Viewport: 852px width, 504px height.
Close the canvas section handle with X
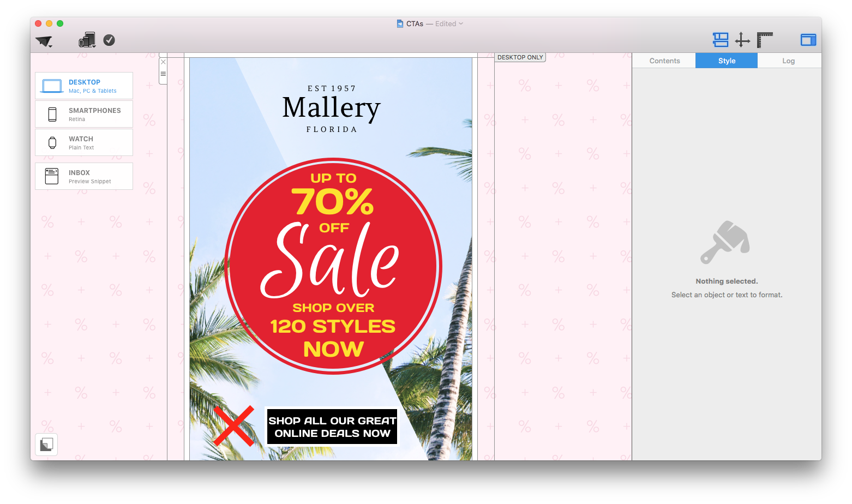click(x=163, y=62)
